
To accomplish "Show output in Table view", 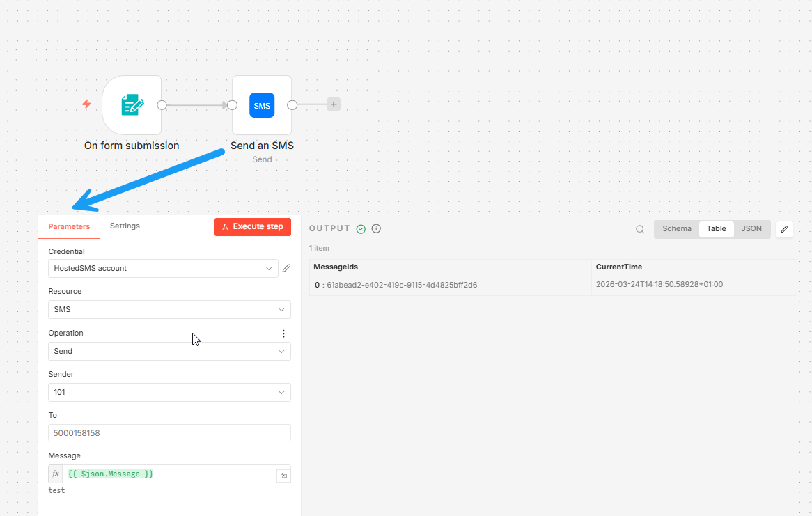I will click(x=716, y=229).
